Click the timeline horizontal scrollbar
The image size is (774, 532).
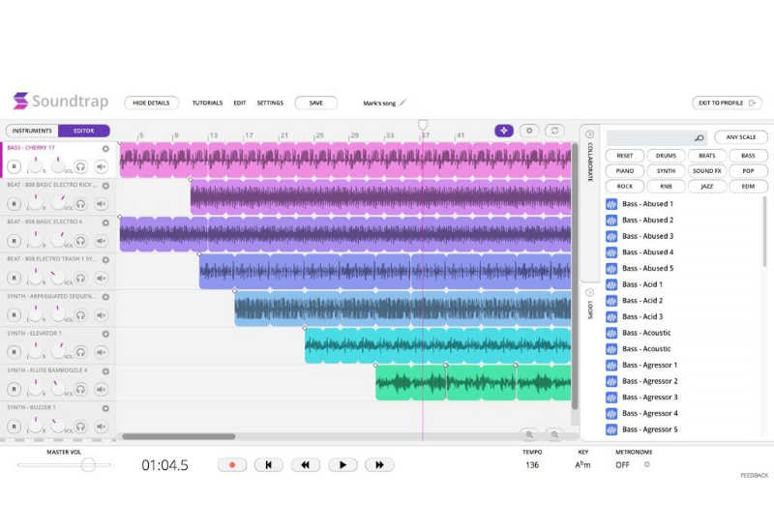[179, 436]
